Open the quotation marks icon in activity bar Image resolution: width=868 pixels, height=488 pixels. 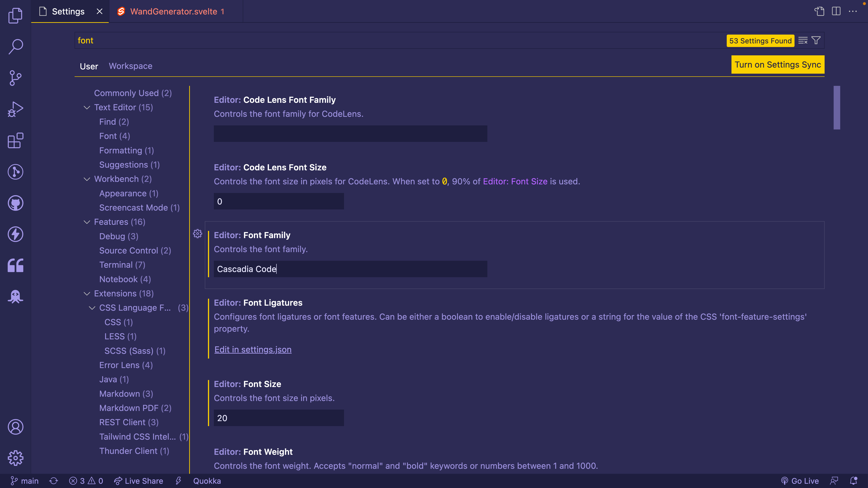16,265
